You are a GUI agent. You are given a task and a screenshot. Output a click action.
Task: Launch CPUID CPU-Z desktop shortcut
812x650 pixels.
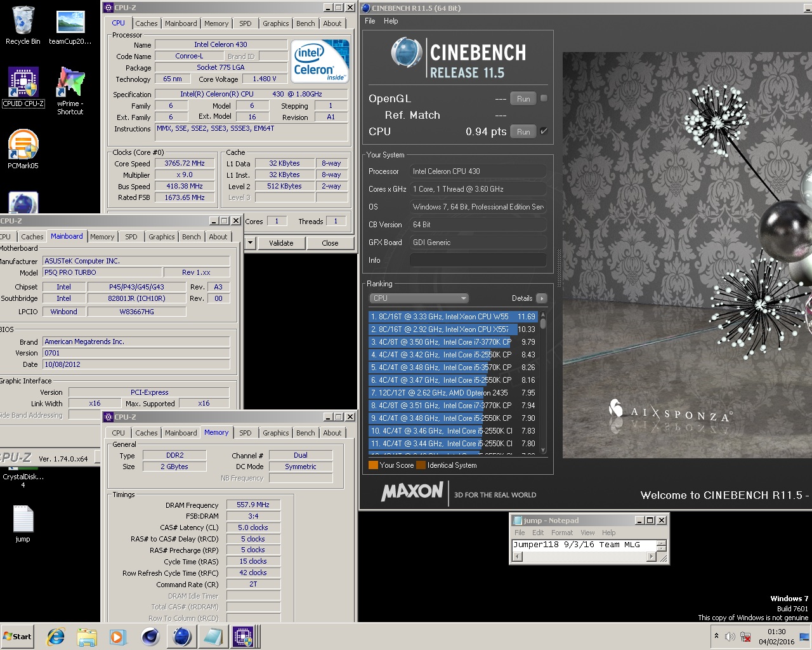click(x=23, y=87)
